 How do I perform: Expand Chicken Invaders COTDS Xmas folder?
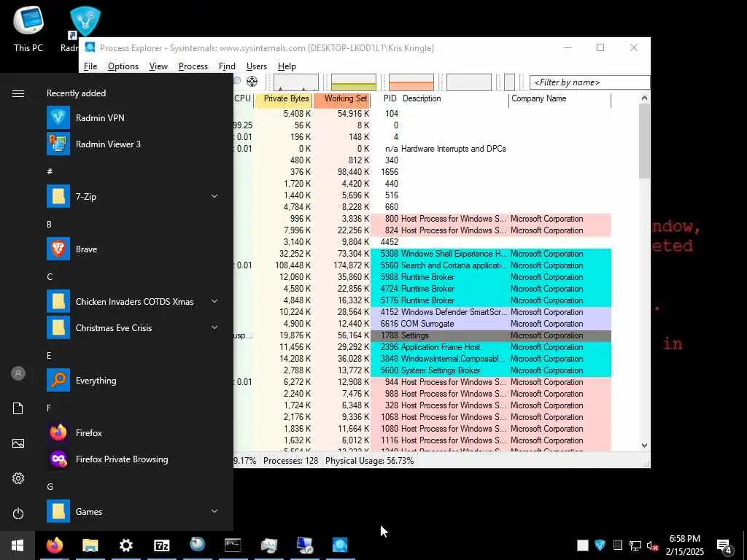click(214, 301)
